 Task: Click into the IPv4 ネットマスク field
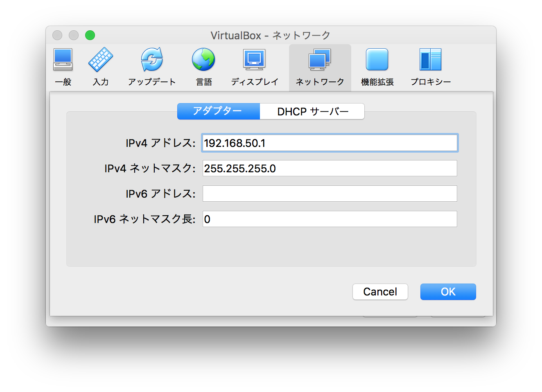click(330, 168)
